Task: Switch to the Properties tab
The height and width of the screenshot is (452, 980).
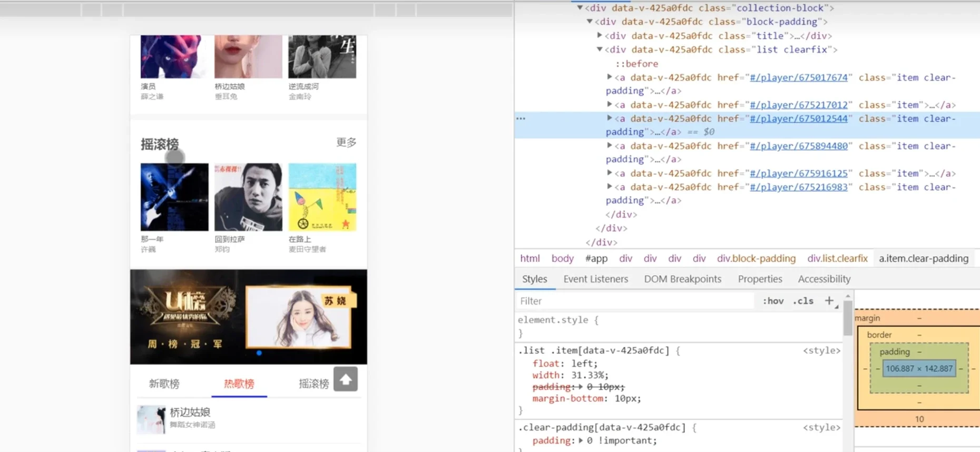Action: (x=760, y=279)
